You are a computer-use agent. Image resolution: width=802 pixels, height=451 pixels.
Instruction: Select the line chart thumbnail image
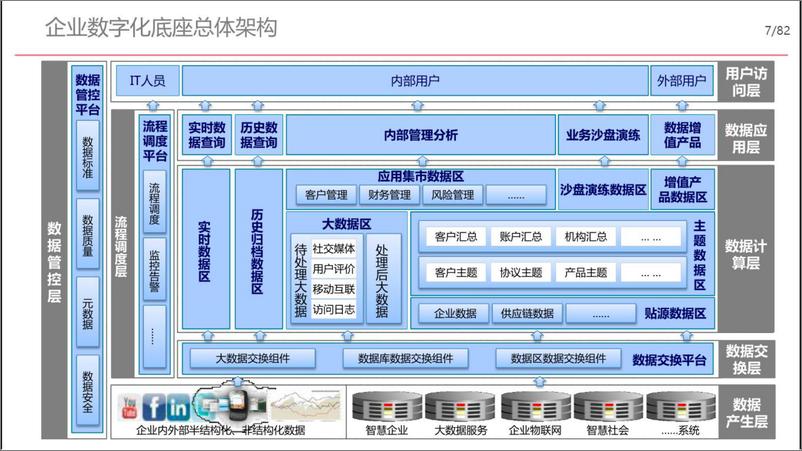point(306,406)
